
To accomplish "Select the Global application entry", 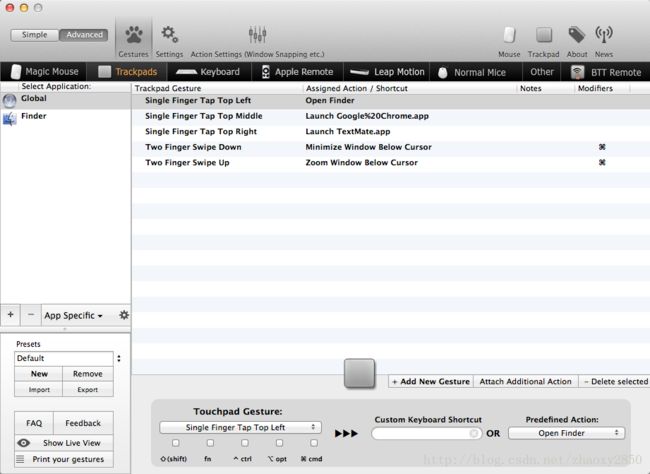I will 65,100.
